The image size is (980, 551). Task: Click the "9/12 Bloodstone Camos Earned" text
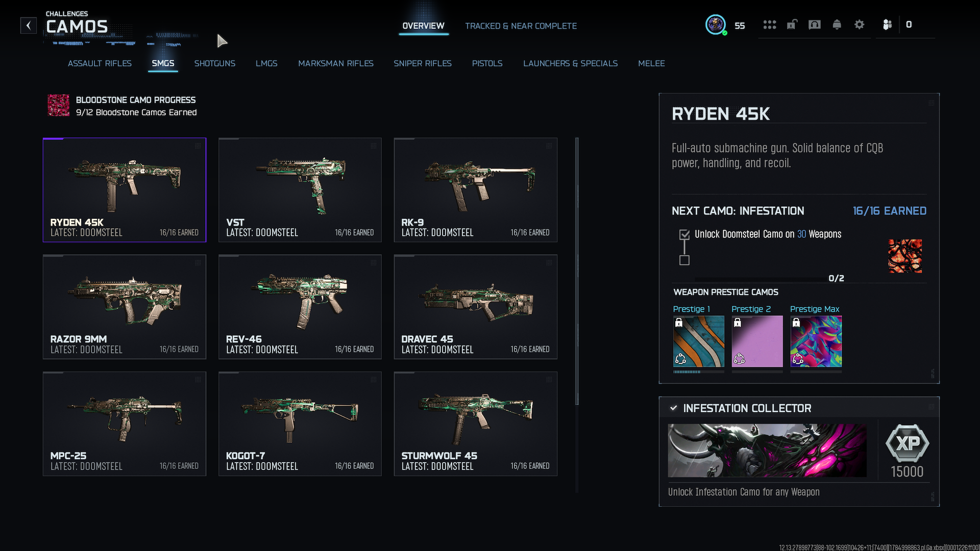coord(136,112)
